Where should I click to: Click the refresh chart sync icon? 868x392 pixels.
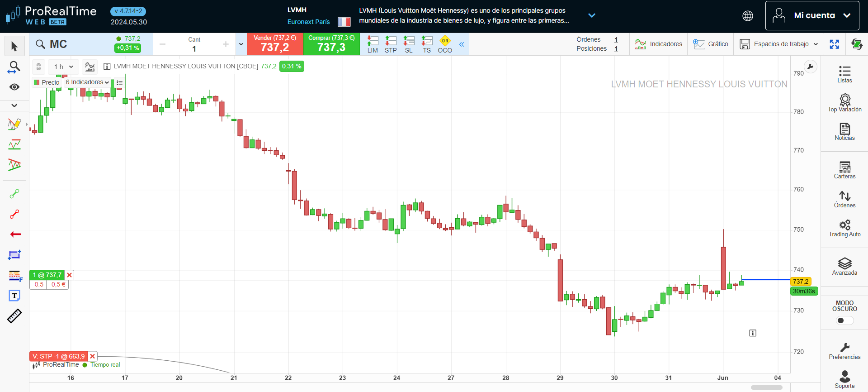857,44
